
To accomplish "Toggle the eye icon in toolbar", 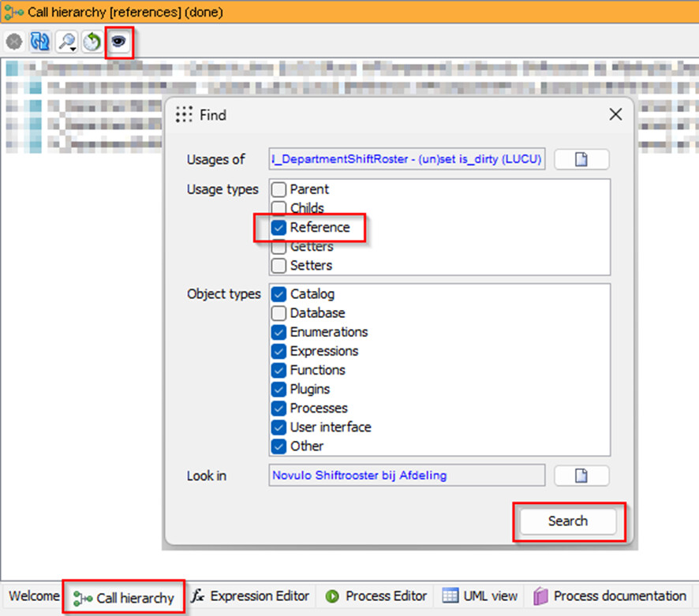I will [x=118, y=42].
